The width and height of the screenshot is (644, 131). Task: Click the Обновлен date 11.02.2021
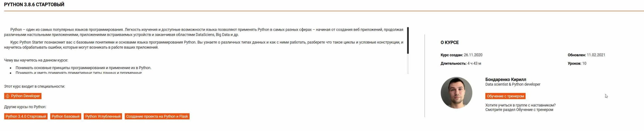pyautogui.click(x=596, y=55)
